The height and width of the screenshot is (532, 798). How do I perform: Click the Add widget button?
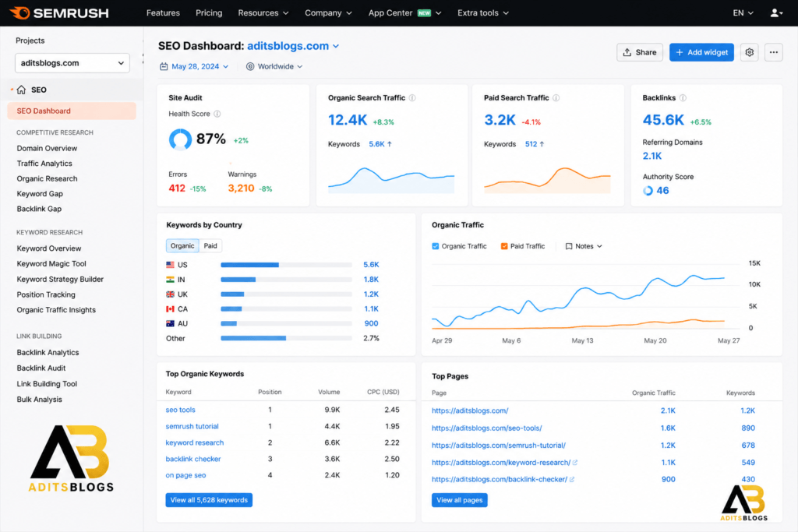(701, 52)
